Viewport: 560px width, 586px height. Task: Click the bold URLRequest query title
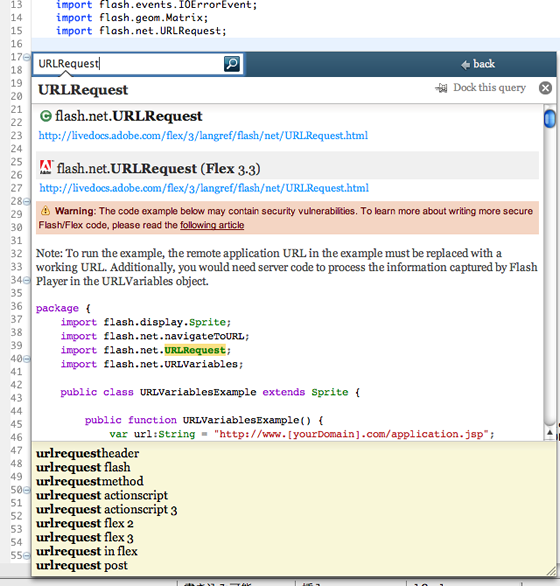tap(83, 90)
